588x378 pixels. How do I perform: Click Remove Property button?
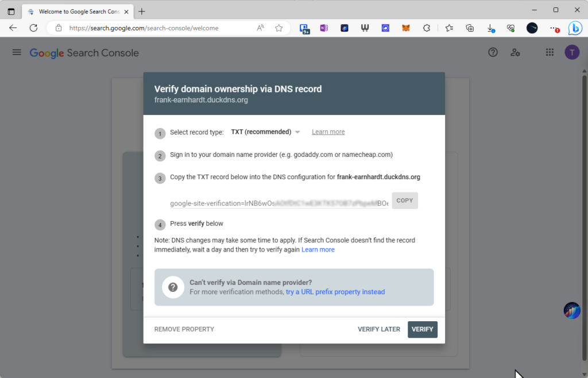[184, 329]
